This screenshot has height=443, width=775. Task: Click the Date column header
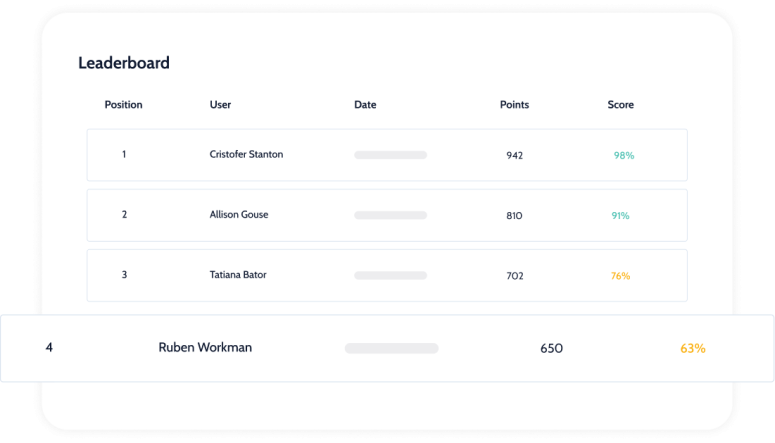tap(365, 105)
